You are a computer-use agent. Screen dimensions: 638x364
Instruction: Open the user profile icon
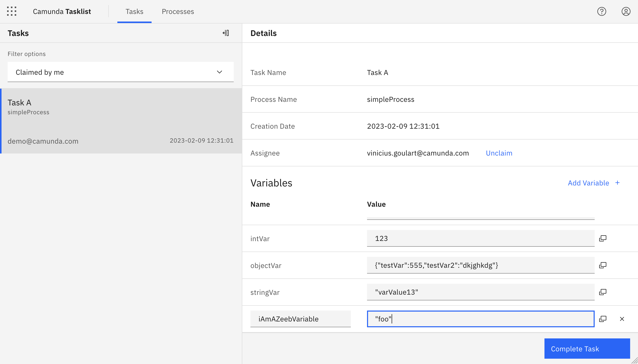(626, 11)
